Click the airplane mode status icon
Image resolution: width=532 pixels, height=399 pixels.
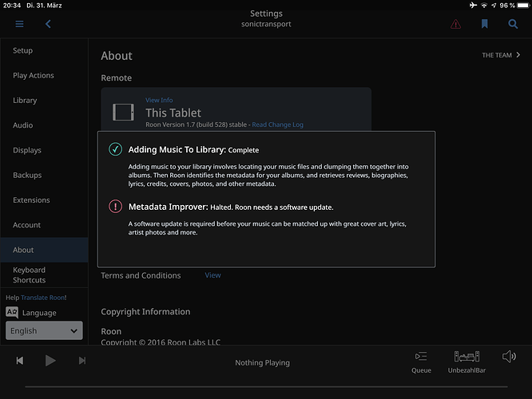[x=473, y=5]
